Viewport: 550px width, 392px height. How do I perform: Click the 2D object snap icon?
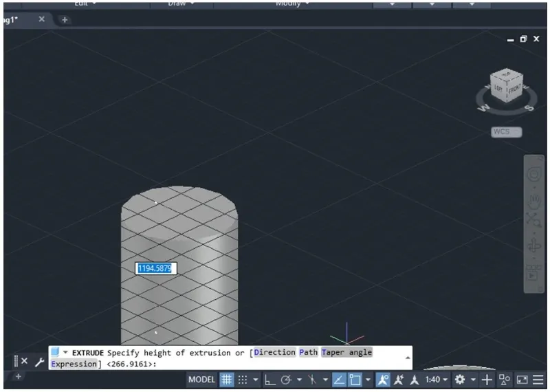(x=356, y=380)
